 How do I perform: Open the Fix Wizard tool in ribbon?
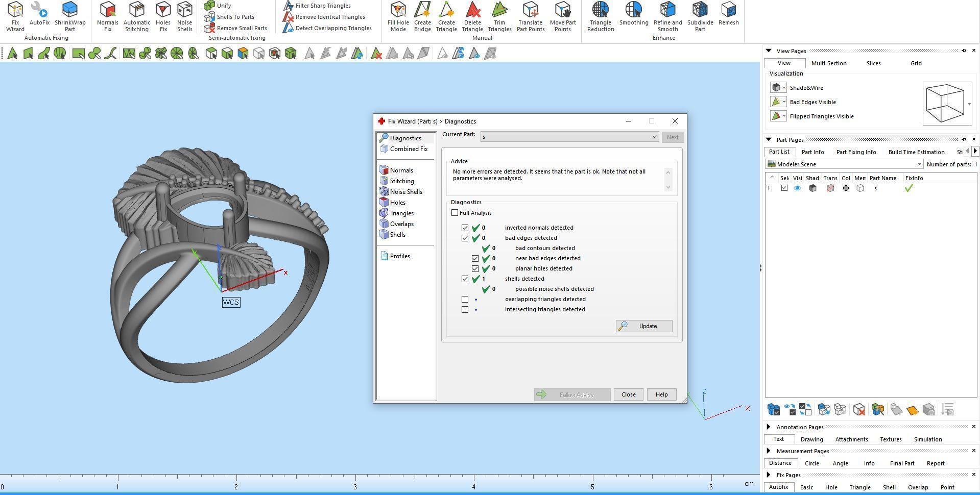[15, 16]
